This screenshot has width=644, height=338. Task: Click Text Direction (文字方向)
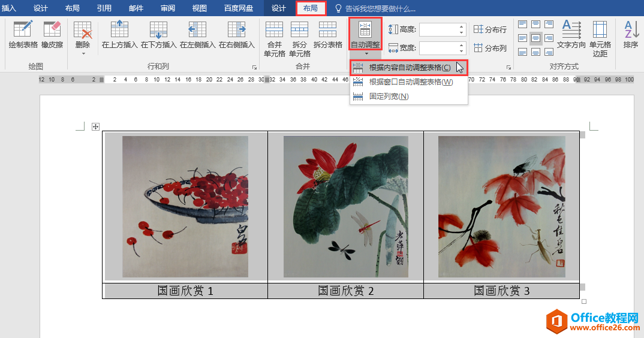pyautogui.click(x=571, y=35)
